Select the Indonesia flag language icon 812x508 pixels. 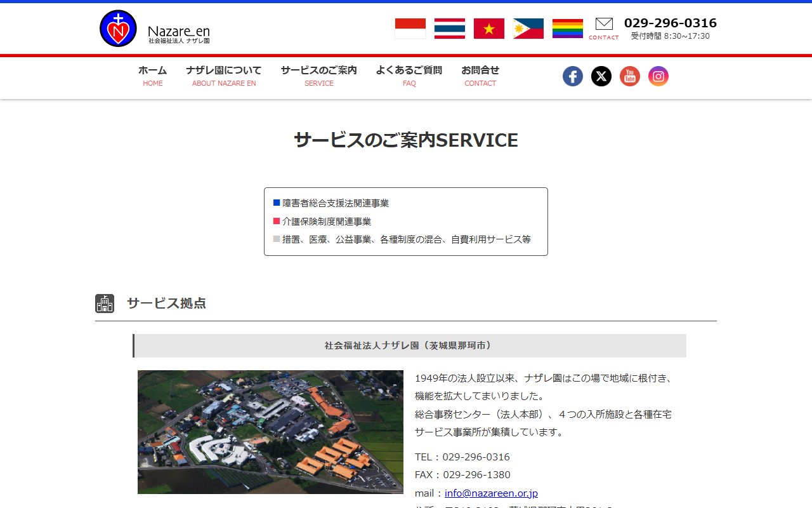click(x=410, y=29)
